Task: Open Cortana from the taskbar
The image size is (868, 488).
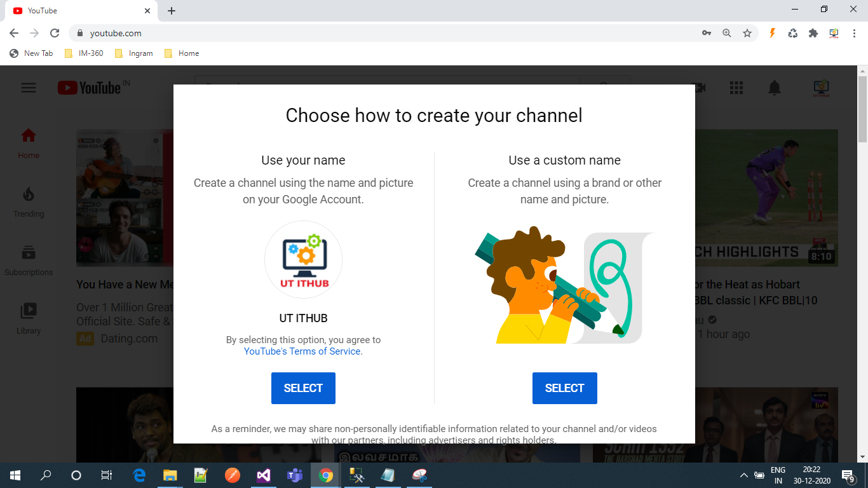Action: click(x=76, y=475)
